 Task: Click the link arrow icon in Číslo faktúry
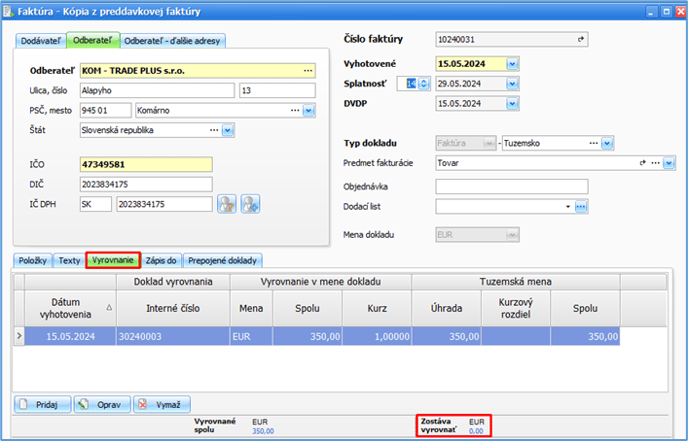579,39
